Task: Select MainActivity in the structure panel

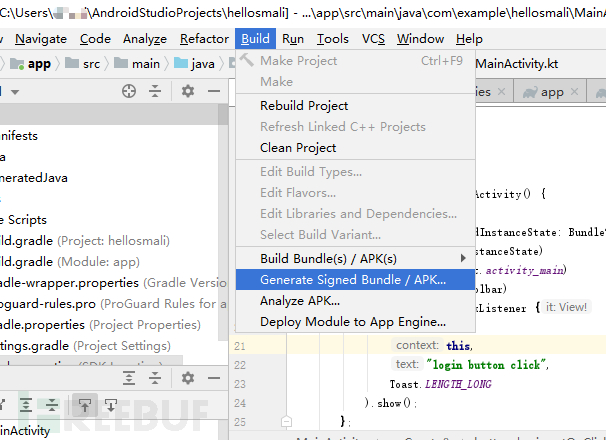Action: click(x=25, y=430)
